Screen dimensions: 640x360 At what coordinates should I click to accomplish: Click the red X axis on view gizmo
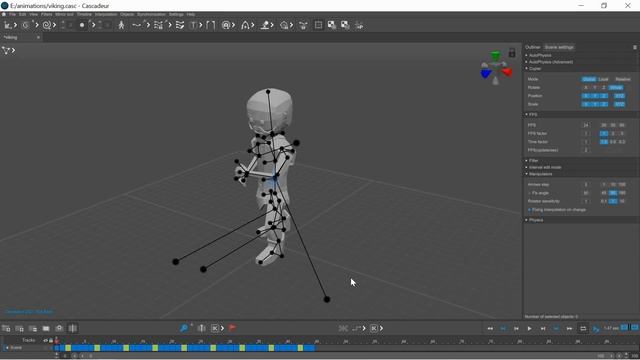507,72
